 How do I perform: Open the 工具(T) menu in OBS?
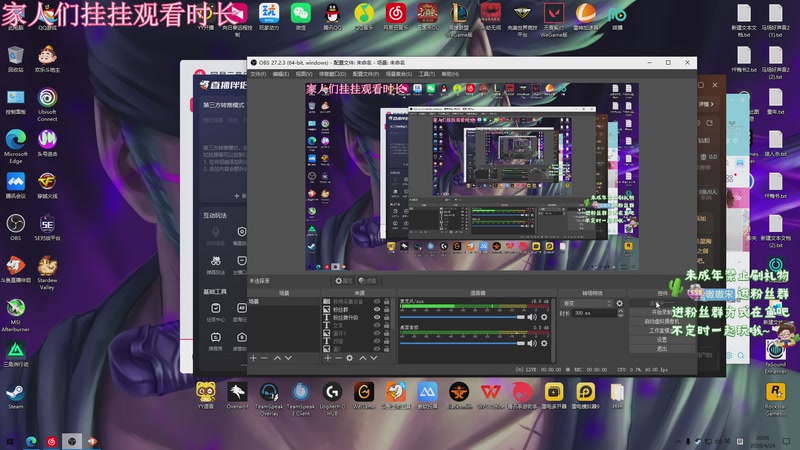(x=427, y=74)
